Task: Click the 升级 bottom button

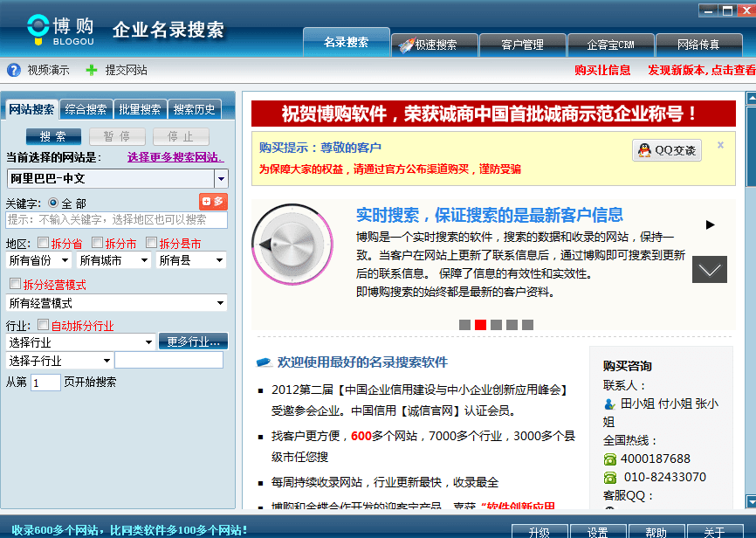Action: (x=540, y=532)
